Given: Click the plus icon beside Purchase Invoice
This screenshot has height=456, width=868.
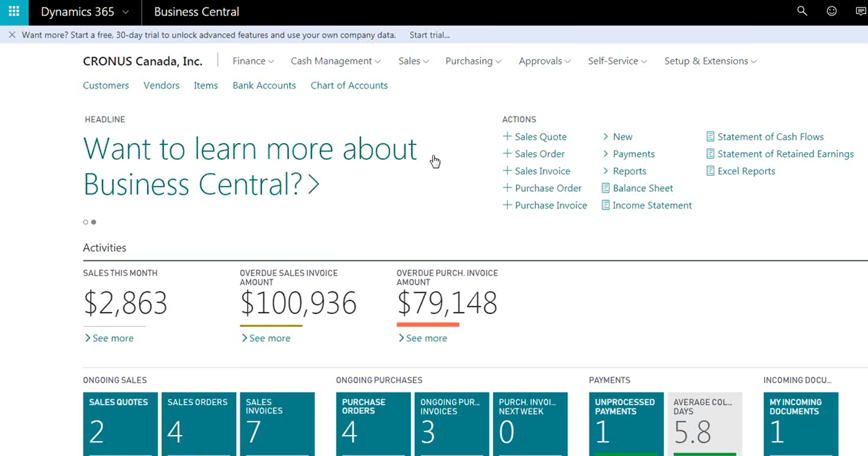Looking at the screenshot, I should pyautogui.click(x=507, y=205).
